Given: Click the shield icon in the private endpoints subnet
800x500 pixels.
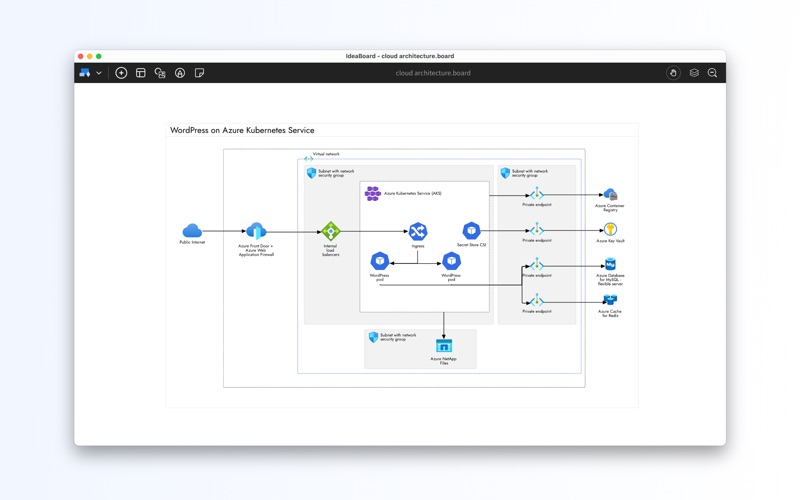Looking at the screenshot, I should [x=505, y=173].
